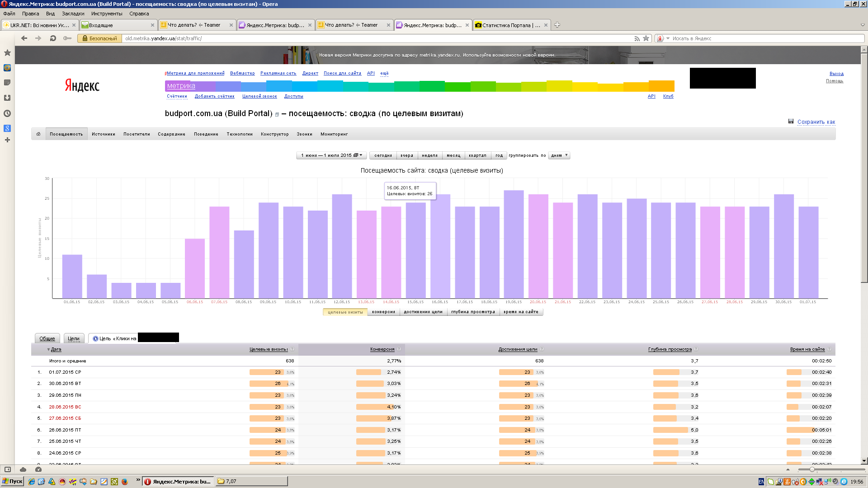Image resolution: width=868 pixels, height=488 pixels.
Task: Open the RSS feed icon in address bar
Action: point(637,38)
